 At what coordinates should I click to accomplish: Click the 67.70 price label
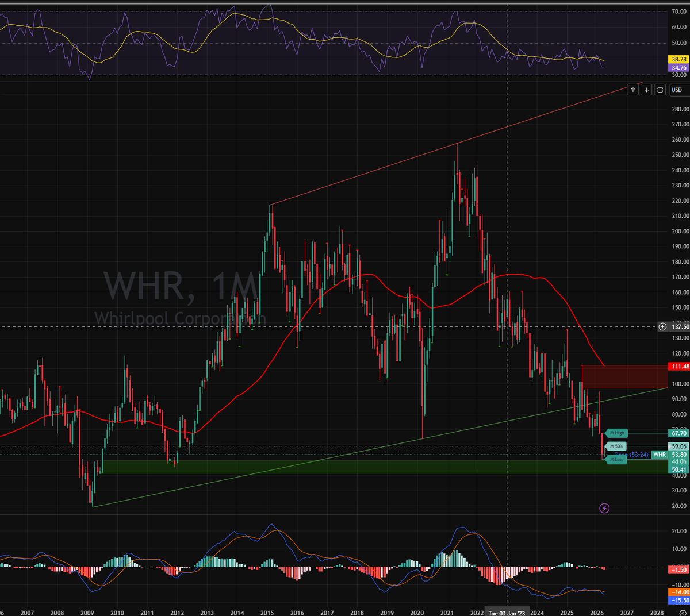(679, 433)
